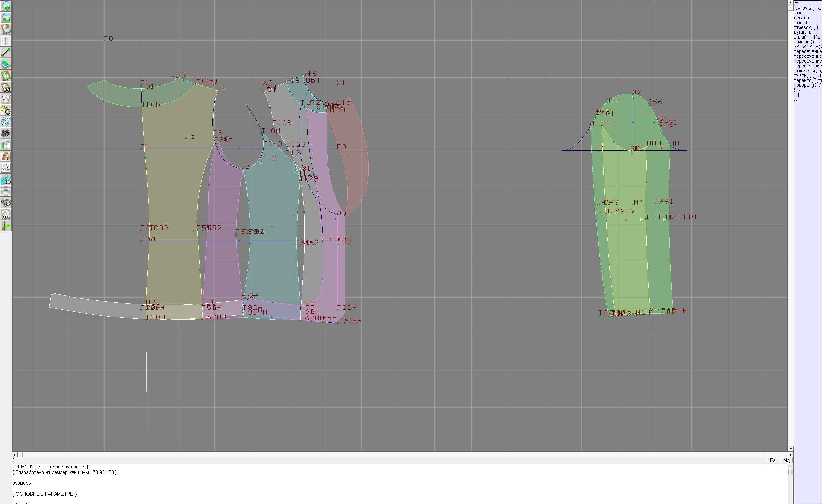
Task: Click the Мд button
Action: pos(786,460)
